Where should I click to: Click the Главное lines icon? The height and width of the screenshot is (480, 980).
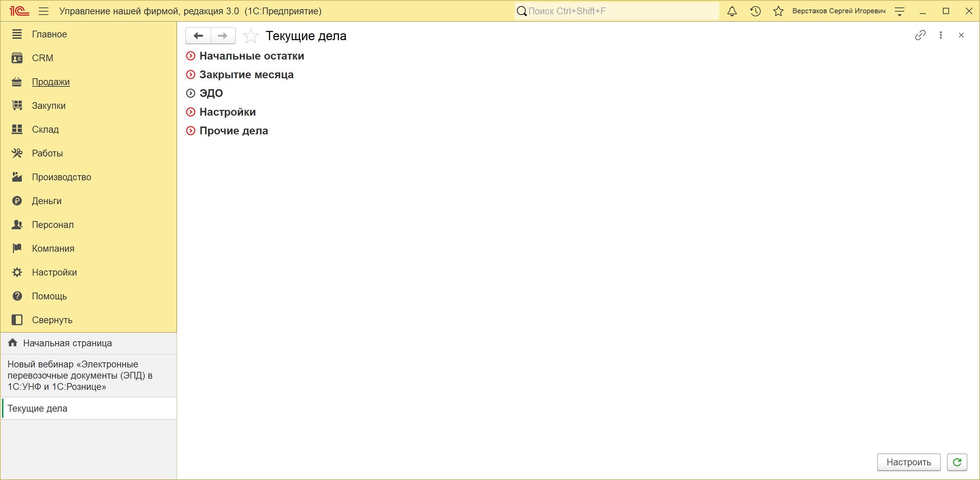click(x=17, y=34)
